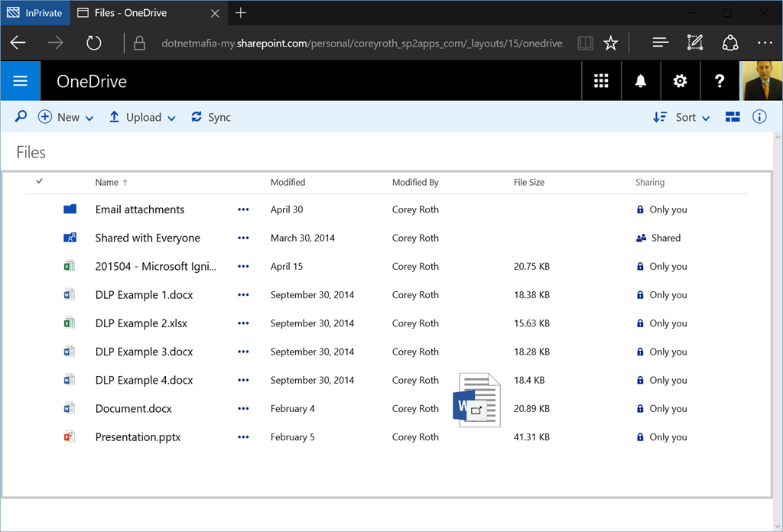783x532 pixels.
Task: Open more options for DLP Example 3.docx
Action: (x=243, y=352)
